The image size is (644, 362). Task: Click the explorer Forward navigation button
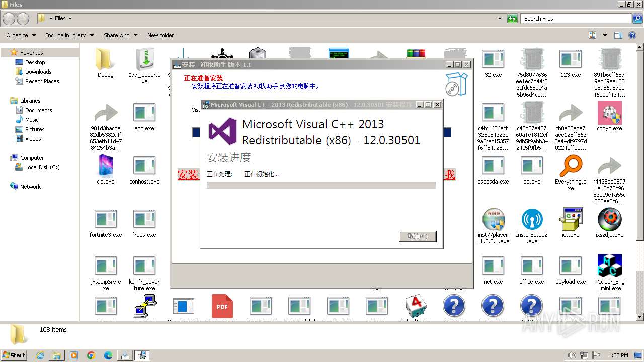[23, 19]
